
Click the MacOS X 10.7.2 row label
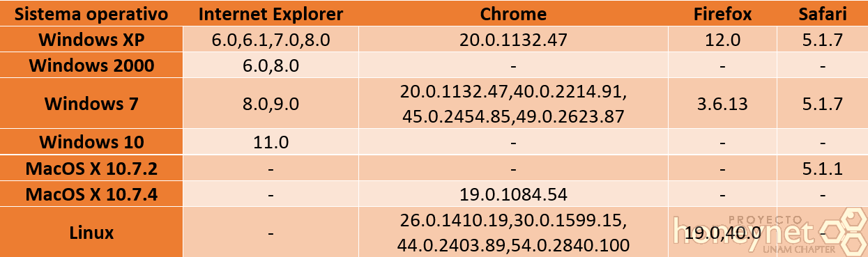pyautogui.click(x=92, y=168)
